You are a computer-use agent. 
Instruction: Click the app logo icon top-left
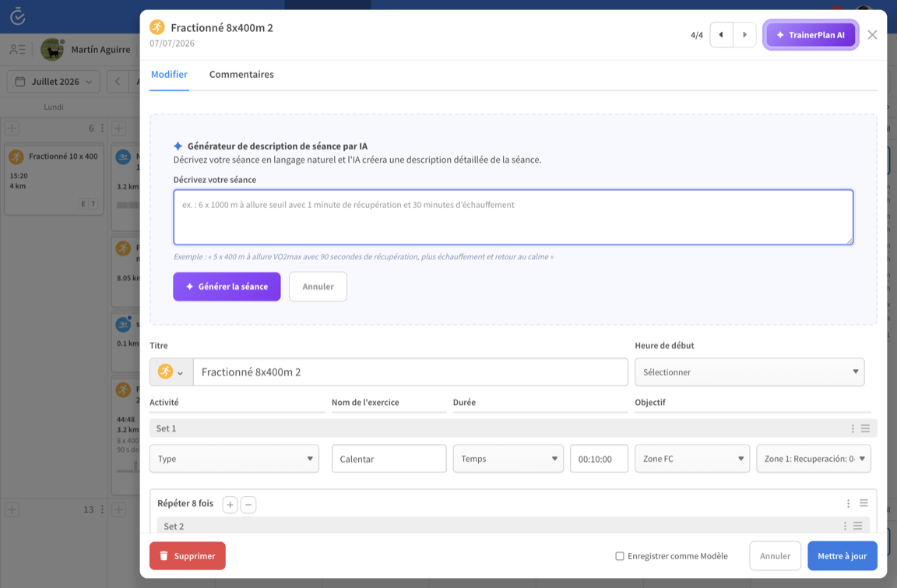pos(18,16)
